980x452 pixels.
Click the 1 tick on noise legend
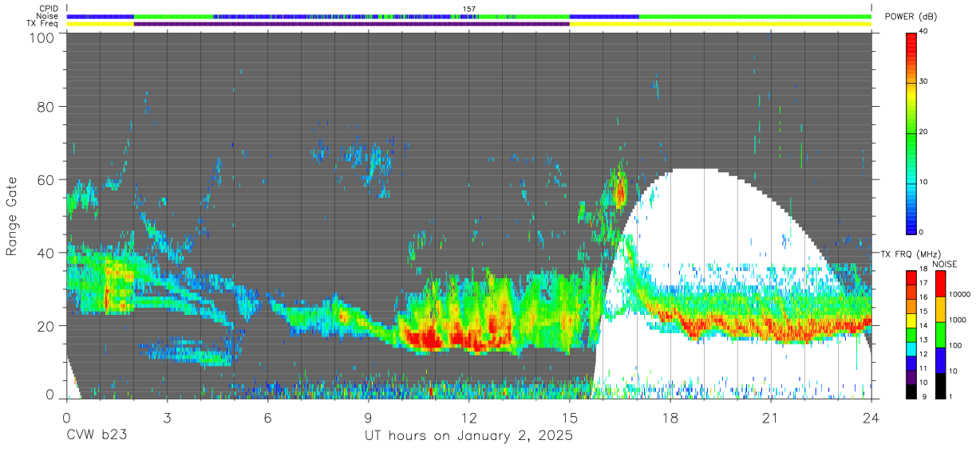pyautogui.click(x=951, y=396)
